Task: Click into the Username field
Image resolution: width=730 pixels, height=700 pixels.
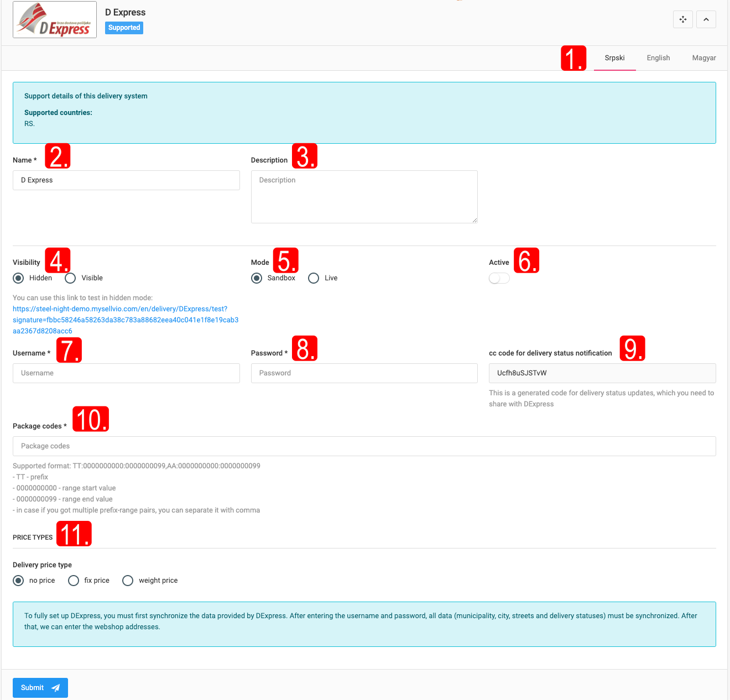Action: (x=126, y=373)
